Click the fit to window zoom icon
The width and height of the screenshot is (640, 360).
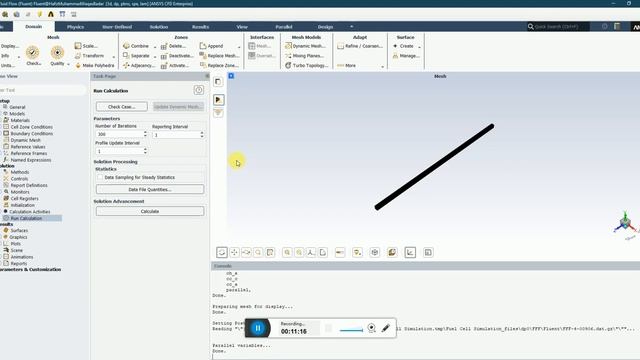(x=287, y=252)
